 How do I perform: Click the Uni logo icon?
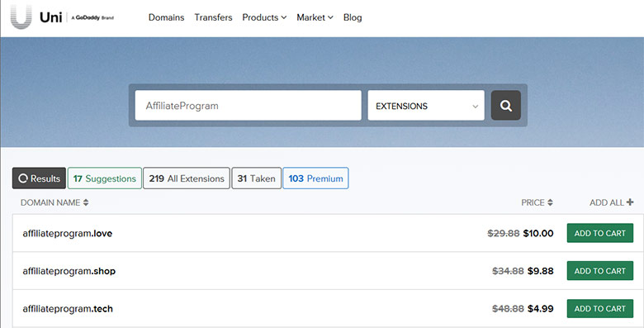pyautogui.click(x=21, y=17)
